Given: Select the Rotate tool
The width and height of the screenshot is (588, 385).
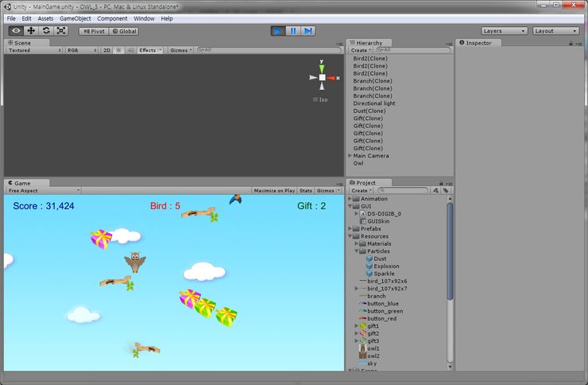Looking at the screenshot, I should [x=46, y=31].
